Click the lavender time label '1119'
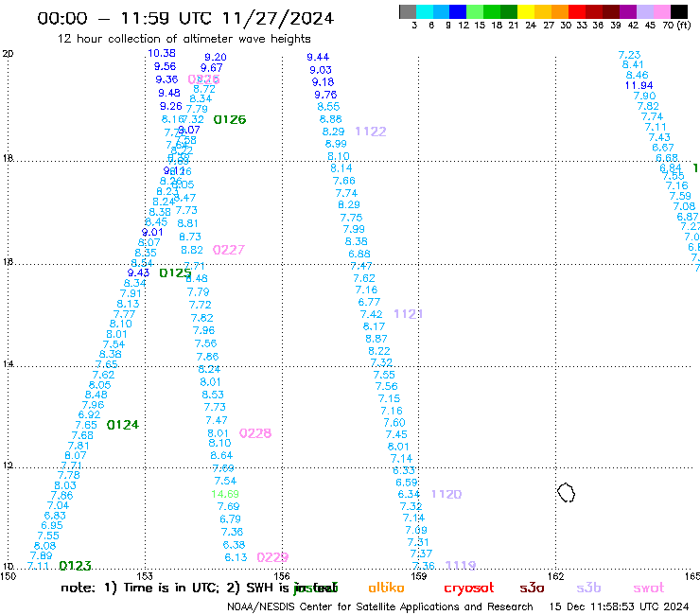700x615 pixels. click(x=461, y=566)
